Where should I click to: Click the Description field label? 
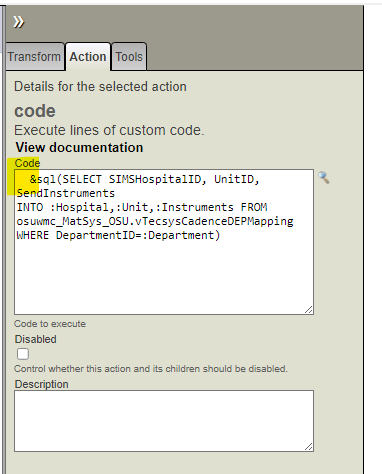pos(41,384)
